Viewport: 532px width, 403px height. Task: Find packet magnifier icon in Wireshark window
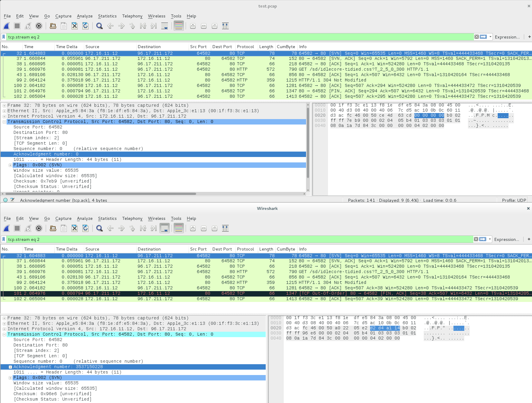tap(100, 229)
